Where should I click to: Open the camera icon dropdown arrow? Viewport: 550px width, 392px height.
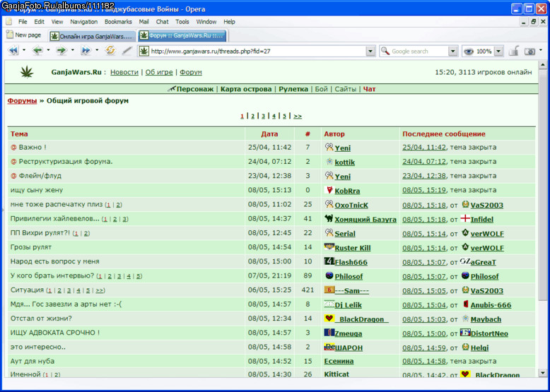coord(541,50)
